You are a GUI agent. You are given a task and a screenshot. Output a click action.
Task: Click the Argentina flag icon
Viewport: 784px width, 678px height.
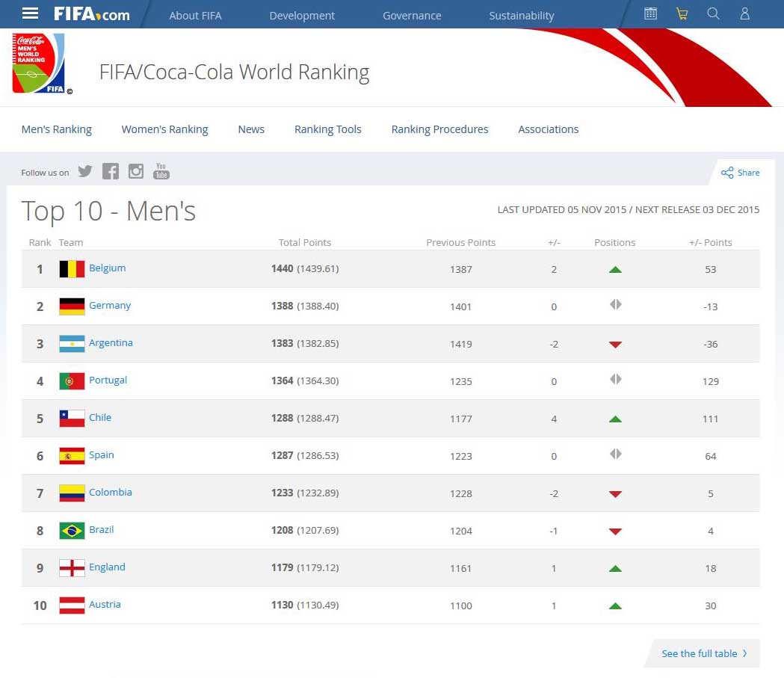coord(72,344)
